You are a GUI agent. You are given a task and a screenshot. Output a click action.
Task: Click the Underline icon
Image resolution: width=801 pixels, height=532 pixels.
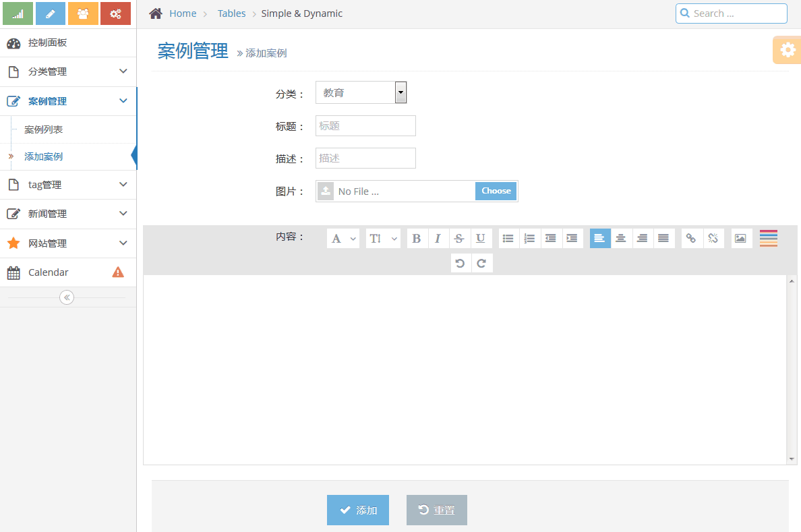point(480,238)
